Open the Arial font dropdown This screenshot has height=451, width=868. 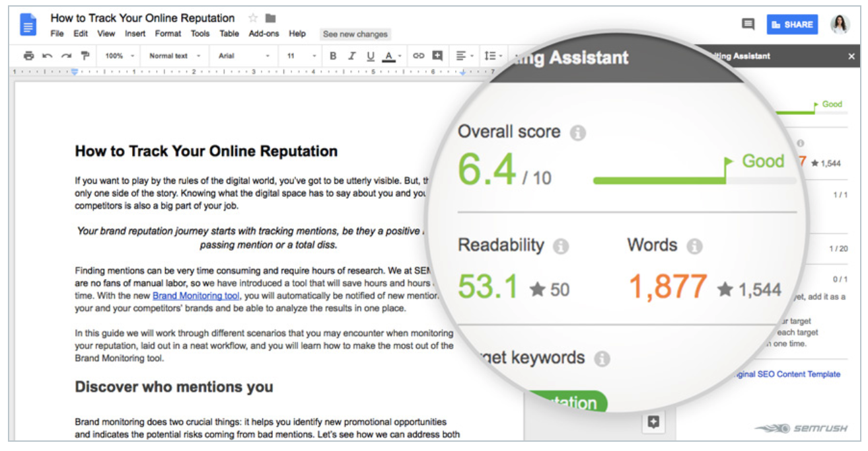click(x=243, y=56)
